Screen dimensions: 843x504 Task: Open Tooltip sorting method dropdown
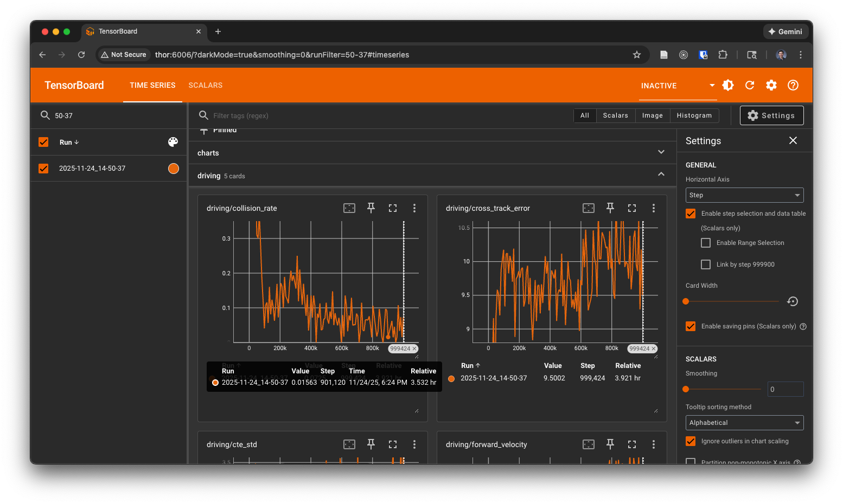[x=744, y=423]
